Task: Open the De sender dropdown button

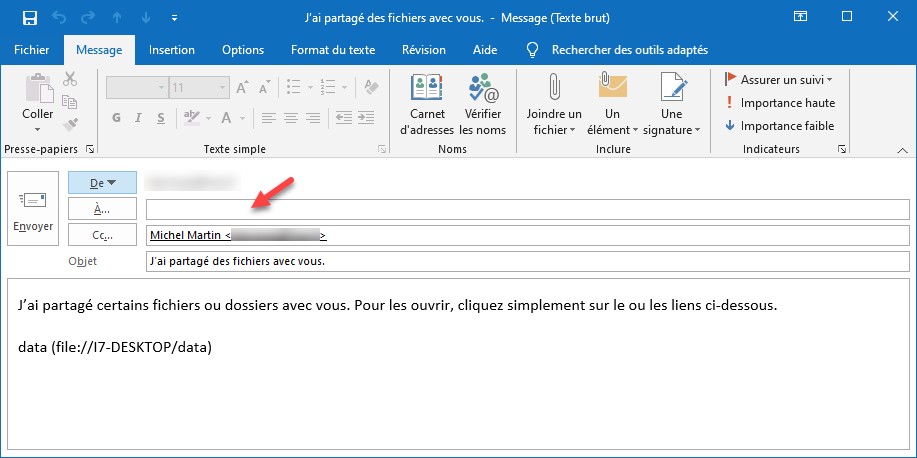Action: [x=102, y=183]
